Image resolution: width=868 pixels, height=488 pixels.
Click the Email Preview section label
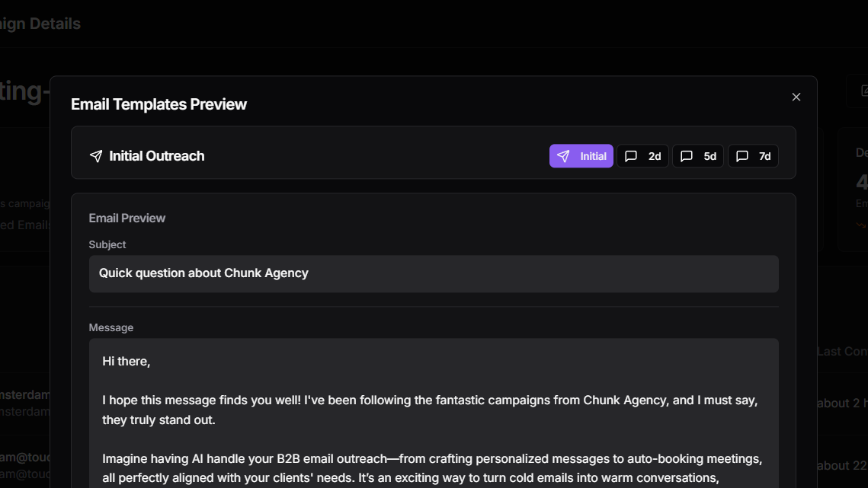click(127, 218)
